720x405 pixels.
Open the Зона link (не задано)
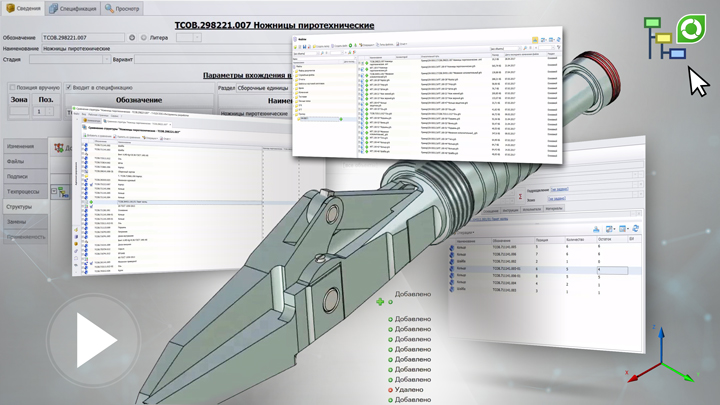point(557,199)
